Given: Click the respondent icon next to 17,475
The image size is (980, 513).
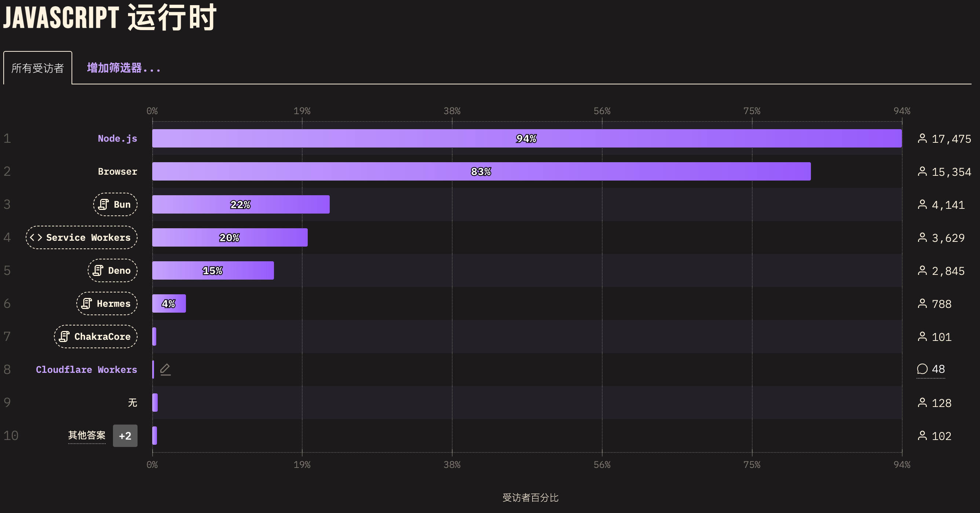Looking at the screenshot, I should pyautogui.click(x=922, y=139).
